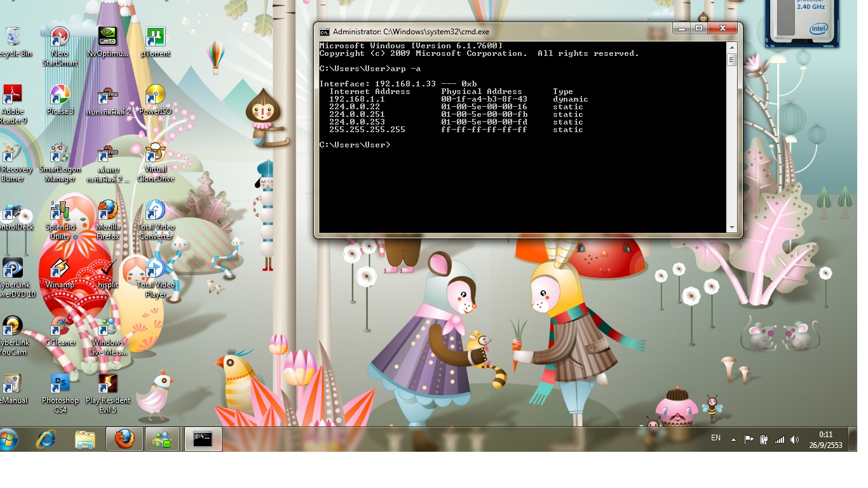Image resolution: width=868 pixels, height=488 pixels.
Task: Open the Picasa 3 desktop icon
Action: [x=60, y=100]
